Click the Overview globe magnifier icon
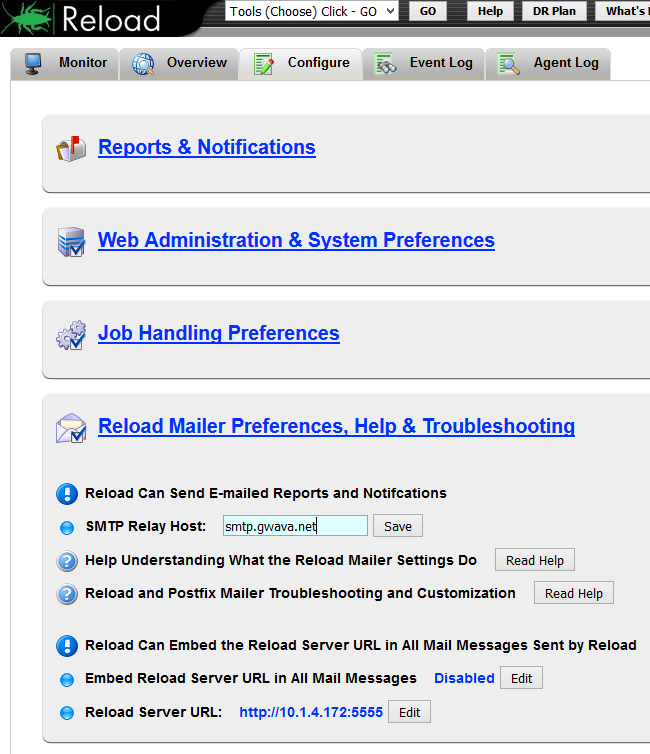Image resolution: width=650 pixels, height=754 pixels. click(143, 64)
